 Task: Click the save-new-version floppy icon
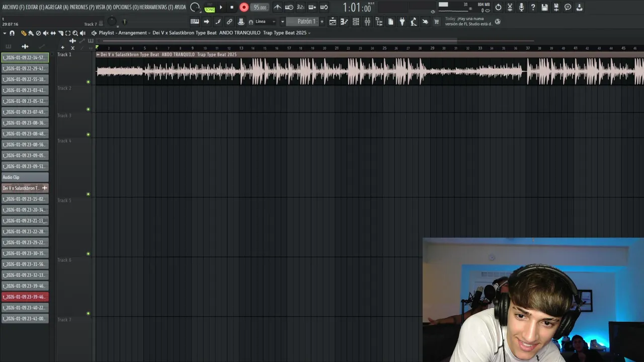(x=556, y=7)
